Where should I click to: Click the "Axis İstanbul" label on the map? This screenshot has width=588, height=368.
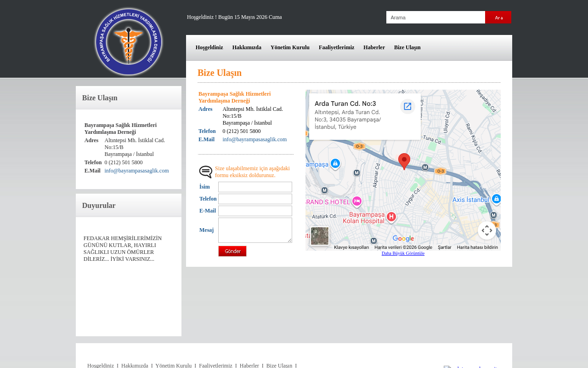(471, 200)
